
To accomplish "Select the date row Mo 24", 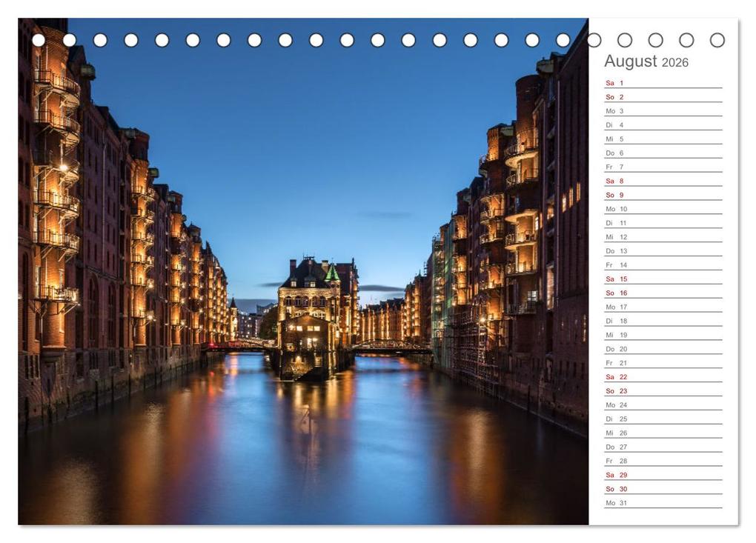I will point(663,404).
